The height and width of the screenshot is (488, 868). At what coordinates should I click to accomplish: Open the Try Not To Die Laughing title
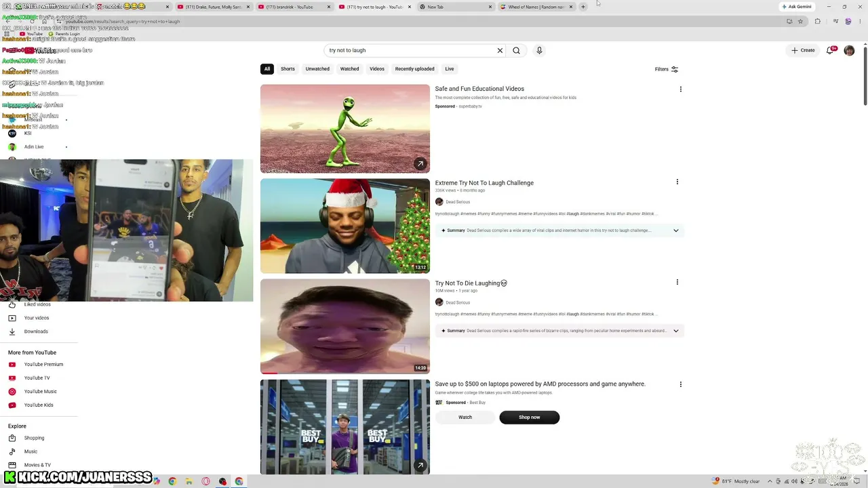pyautogui.click(x=471, y=283)
